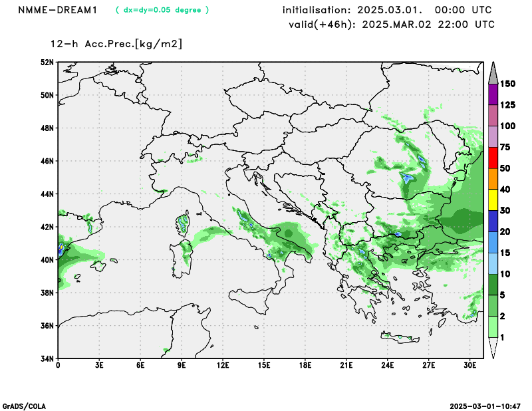Screen dimensions: 532x411
Task: Click the 75 colorbar label
Action: tap(505, 147)
